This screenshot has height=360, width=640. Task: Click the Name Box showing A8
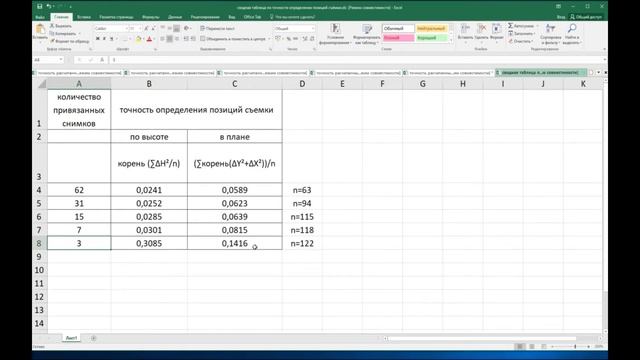pyautogui.click(x=48, y=60)
